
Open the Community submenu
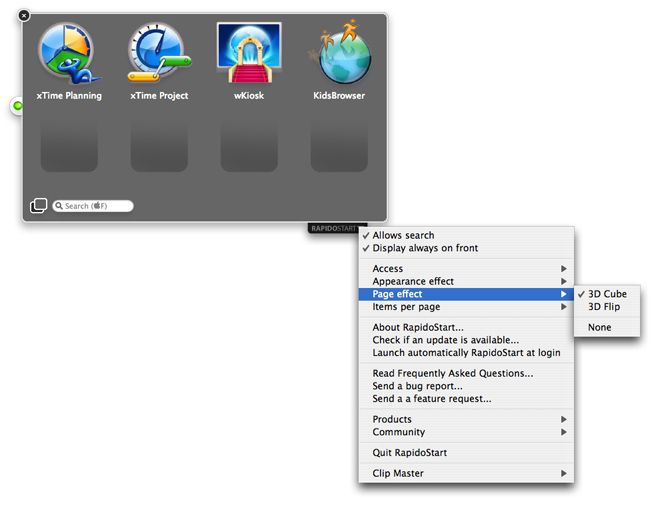(x=466, y=432)
